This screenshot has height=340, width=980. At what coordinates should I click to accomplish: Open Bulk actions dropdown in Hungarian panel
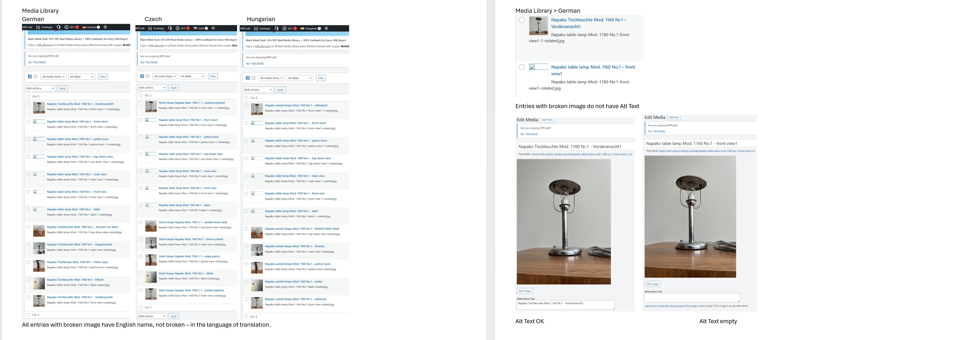(258, 90)
